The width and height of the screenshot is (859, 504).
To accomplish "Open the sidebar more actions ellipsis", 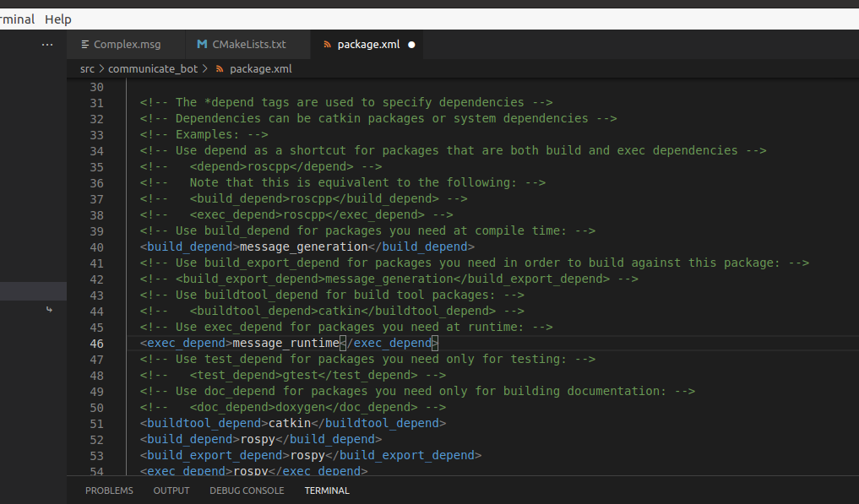I will (x=47, y=45).
